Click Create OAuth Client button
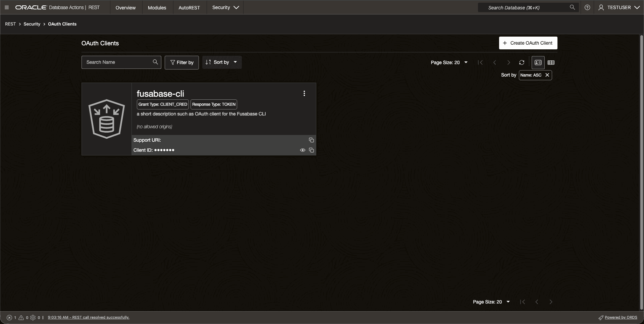The height and width of the screenshot is (324, 644). click(528, 43)
